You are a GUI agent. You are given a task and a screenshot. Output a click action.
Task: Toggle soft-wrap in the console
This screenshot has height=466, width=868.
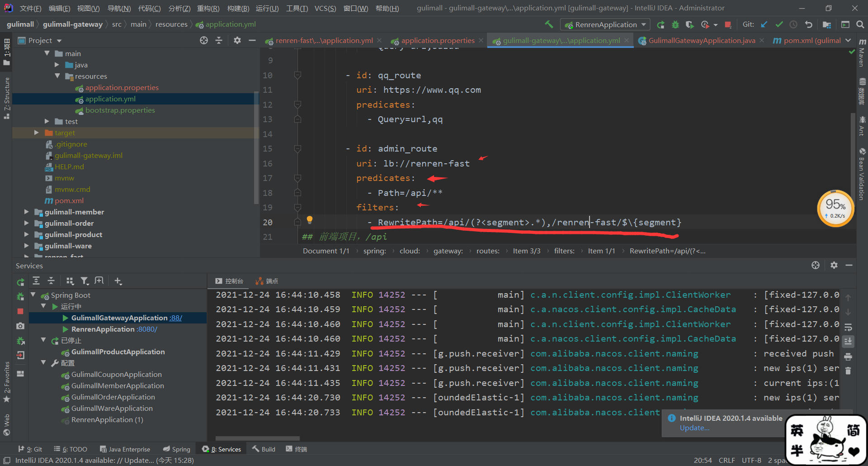(x=848, y=327)
